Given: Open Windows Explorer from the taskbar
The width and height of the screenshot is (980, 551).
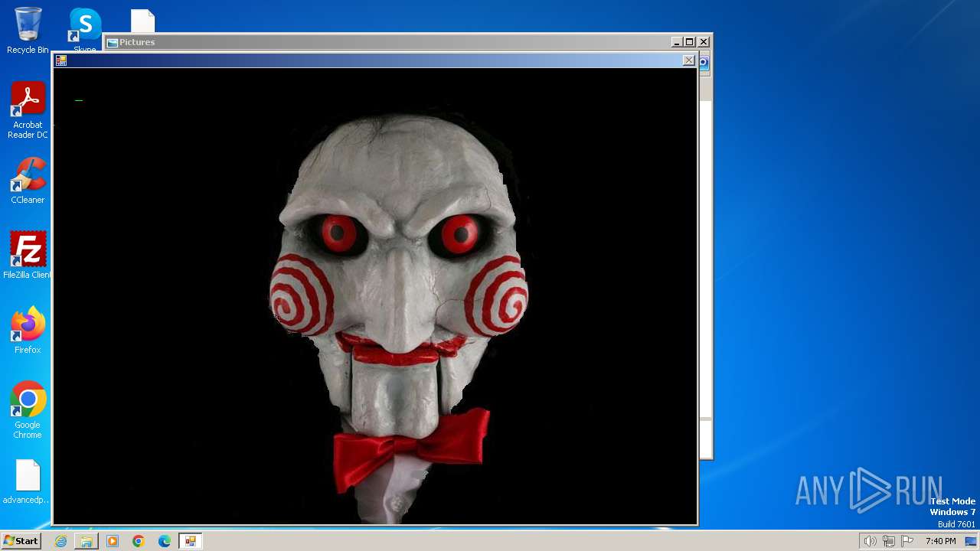Looking at the screenshot, I should tap(87, 541).
